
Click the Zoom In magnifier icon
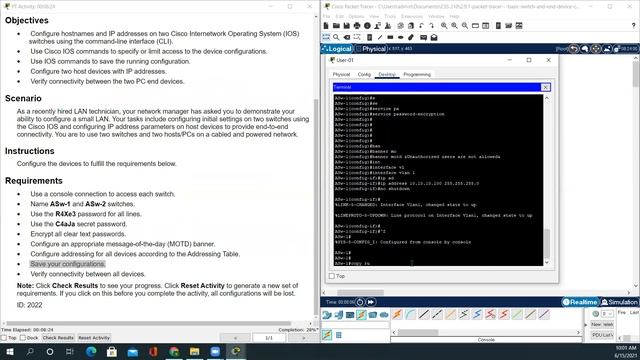point(444,26)
